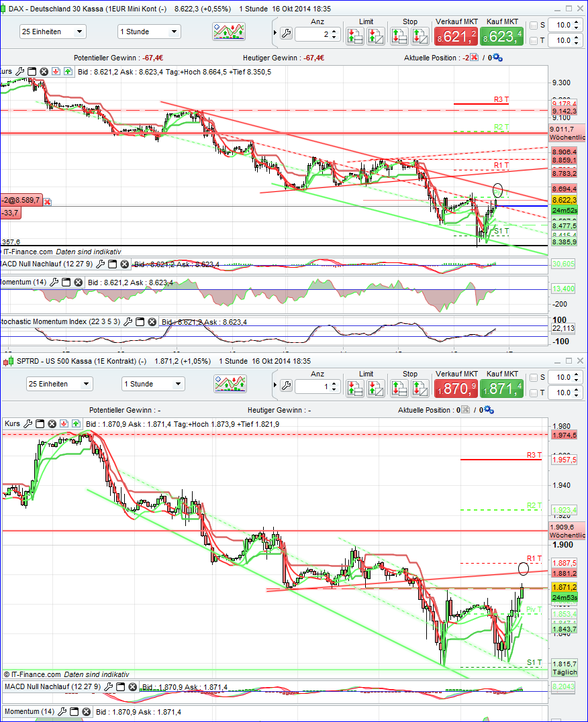Increase the Anz quantity with the stepper arrow

[x=334, y=30]
